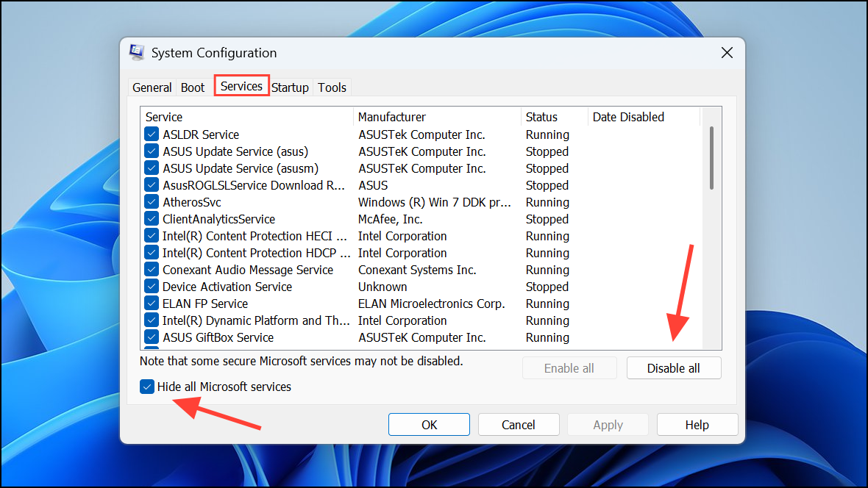Click the Apply button

(608, 424)
